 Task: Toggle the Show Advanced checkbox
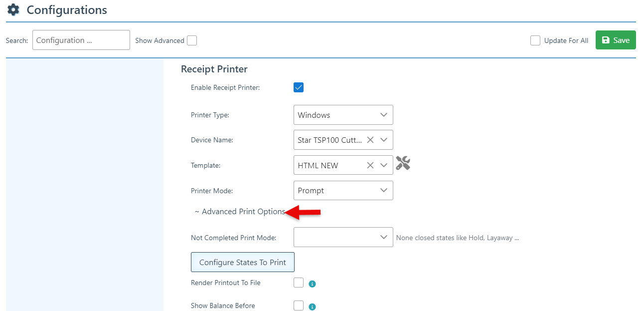point(192,40)
